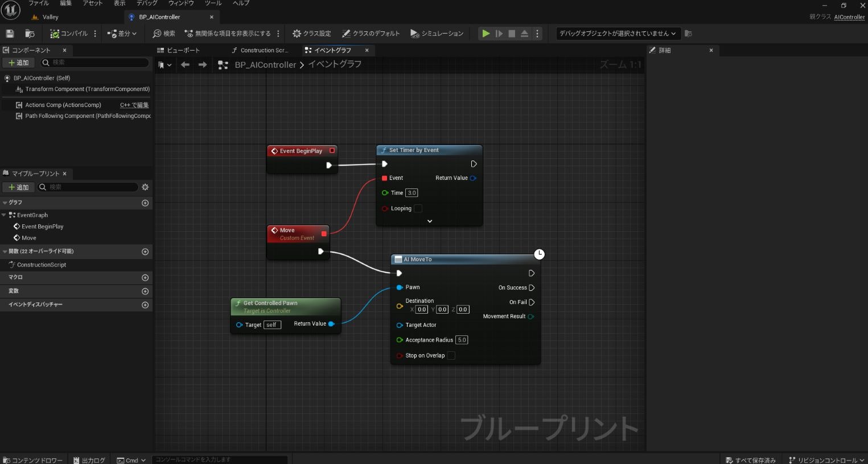Open the デバッグ menu

[x=147, y=3]
